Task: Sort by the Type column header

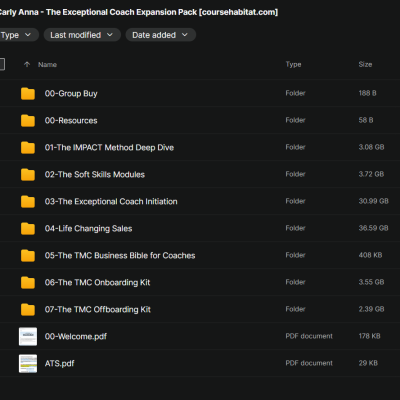Action: (x=293, y=64)
